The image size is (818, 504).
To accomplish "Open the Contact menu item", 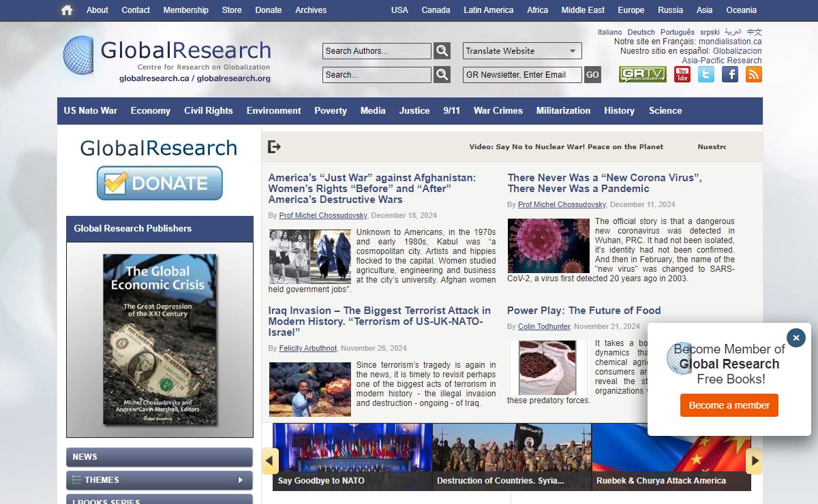I will click(x=136, y=10).
